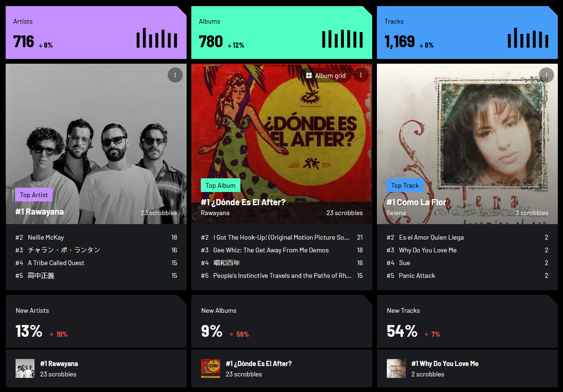The height and width of the screenshot is (392, 563).
Task: Click the #1 Rawayana top artist title
Action: (40, 212)
